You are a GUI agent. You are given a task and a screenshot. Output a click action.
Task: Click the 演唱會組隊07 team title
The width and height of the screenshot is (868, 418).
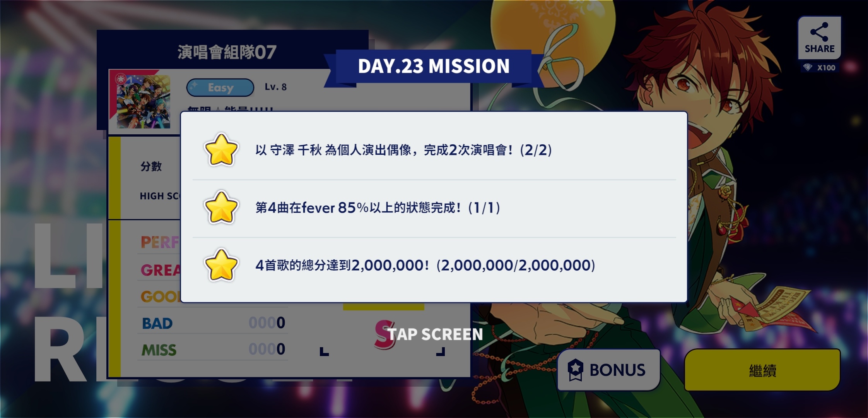[227, 52]
